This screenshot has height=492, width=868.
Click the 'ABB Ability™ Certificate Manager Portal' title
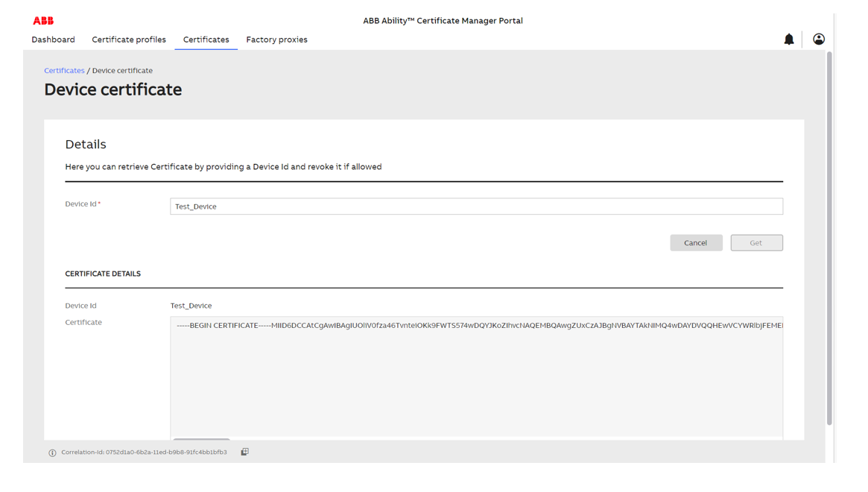pos(443,21)
